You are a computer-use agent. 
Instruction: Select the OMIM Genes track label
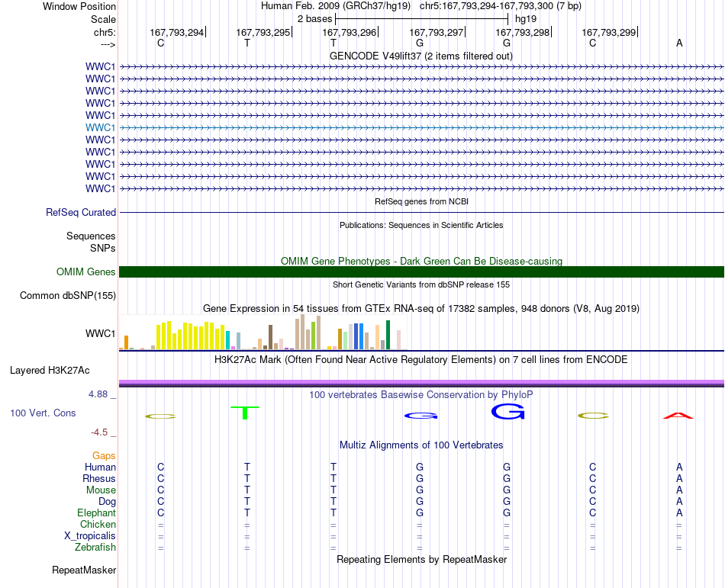point(85,272)
